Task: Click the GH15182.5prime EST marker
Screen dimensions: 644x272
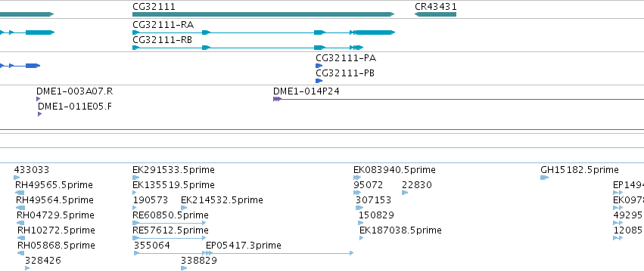Action: click(545, 178)
